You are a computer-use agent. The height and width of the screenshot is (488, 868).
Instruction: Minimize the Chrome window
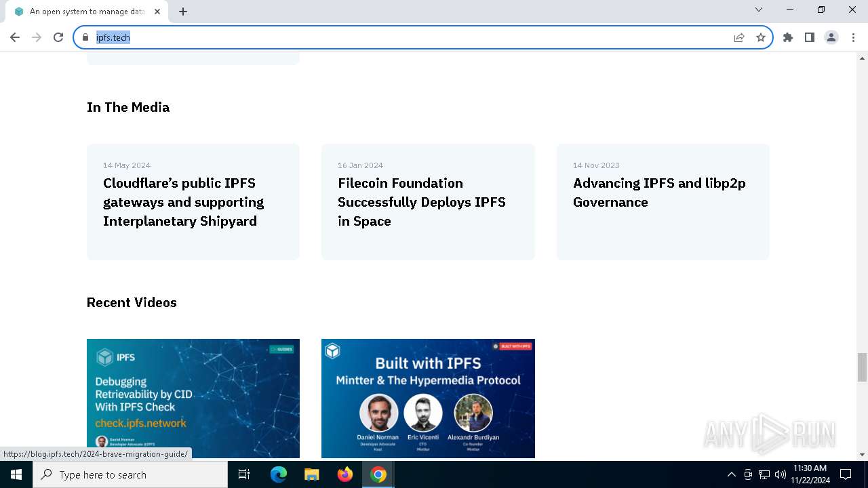click(790, 9)
